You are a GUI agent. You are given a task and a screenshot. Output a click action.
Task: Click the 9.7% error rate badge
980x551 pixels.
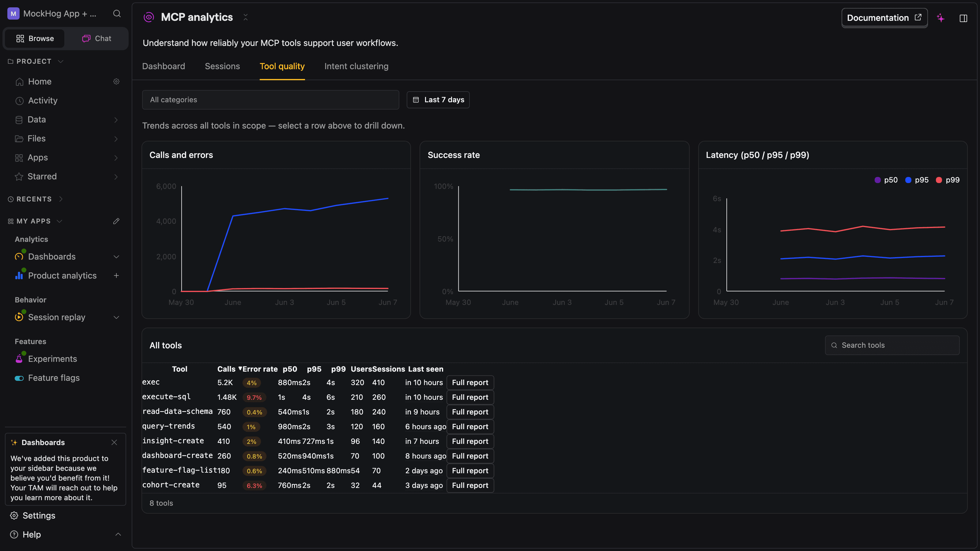254,397
